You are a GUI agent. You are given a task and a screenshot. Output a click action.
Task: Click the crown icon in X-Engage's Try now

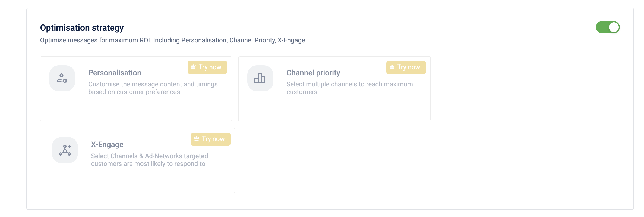tap(197, 139)
